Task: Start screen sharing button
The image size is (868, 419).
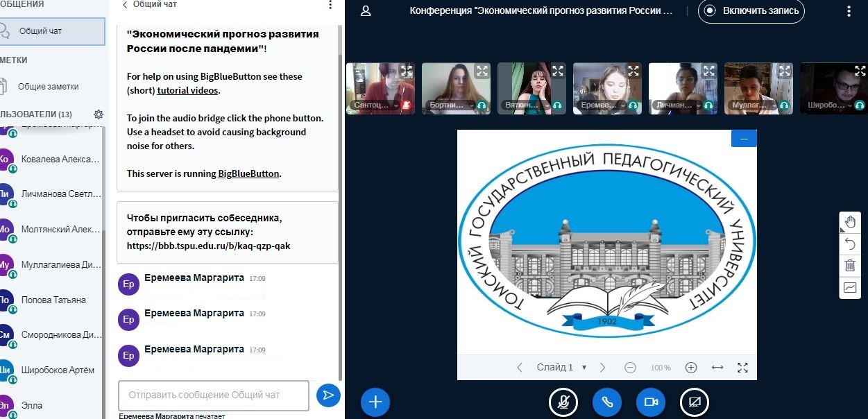Action: click(695, 402)
